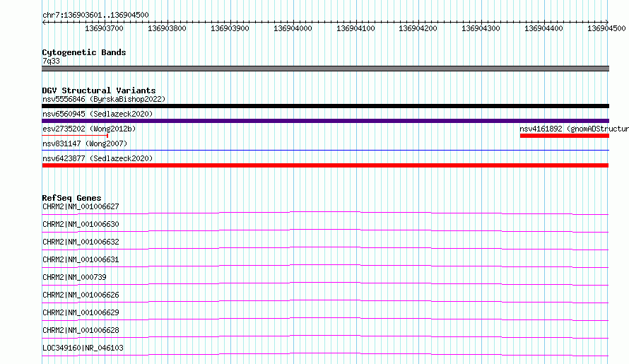Open the DGV Structural Variants track title
Image resolution: width=629 pixels, height=364 pixels.
click(99, 90)
